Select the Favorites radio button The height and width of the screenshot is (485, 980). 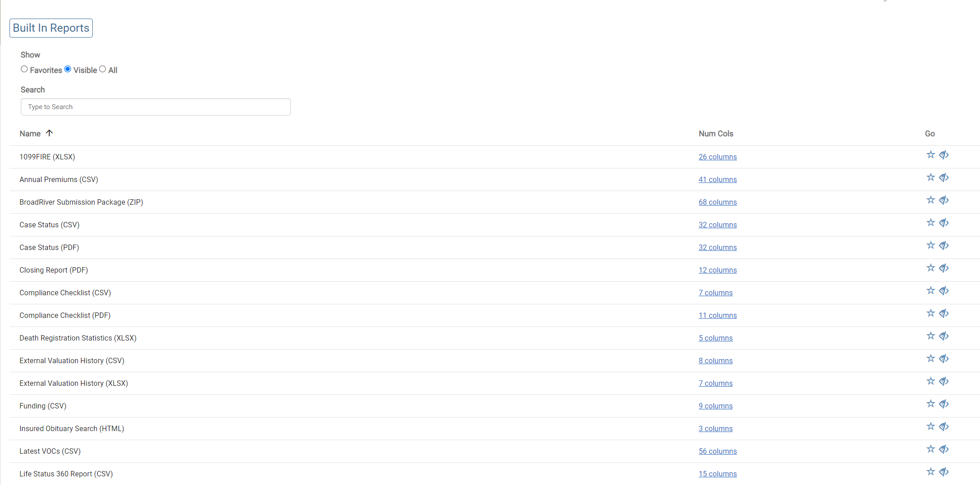(24, 69)
